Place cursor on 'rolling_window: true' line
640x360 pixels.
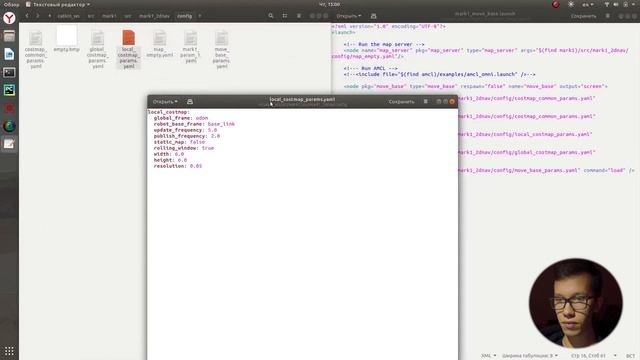click(x=184, y=148)
